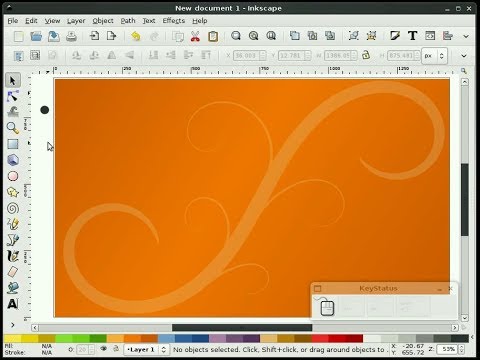Toggle current layer lock in status bar
This screenshot has height=360, width=480.
click(x=116, y=349)
